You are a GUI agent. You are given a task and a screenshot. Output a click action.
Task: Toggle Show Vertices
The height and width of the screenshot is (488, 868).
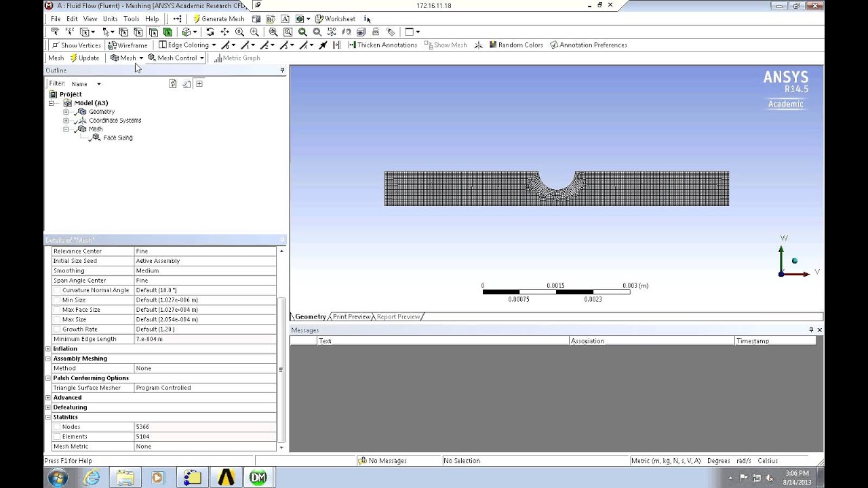[76, 45]
